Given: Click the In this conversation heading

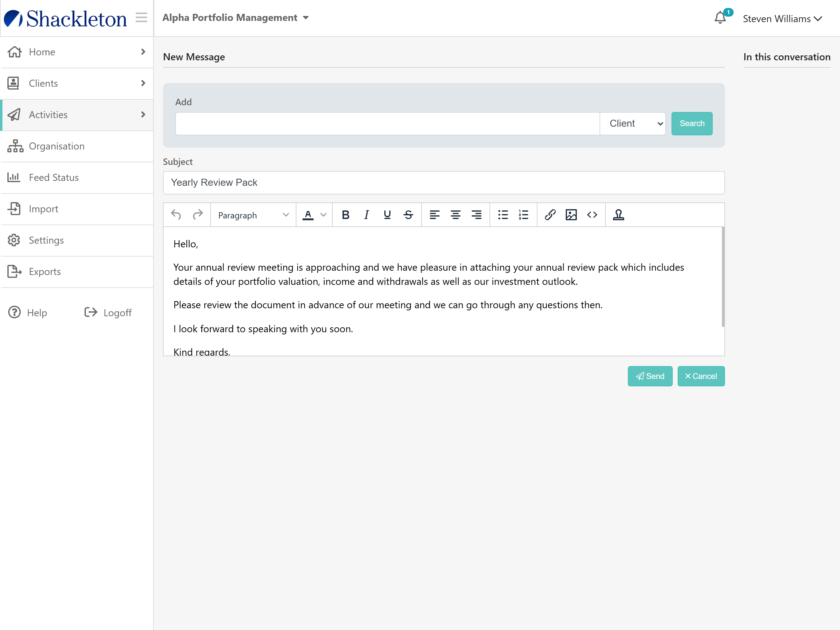Looking at the screenshot, I should (x=787, y=57).
